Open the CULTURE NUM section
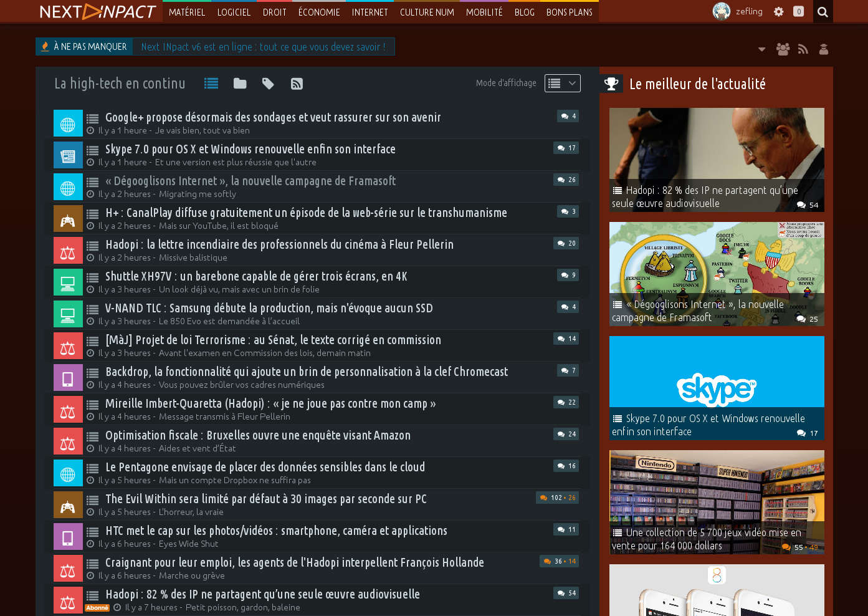This screenshot has width=868, height=616. 427,12
